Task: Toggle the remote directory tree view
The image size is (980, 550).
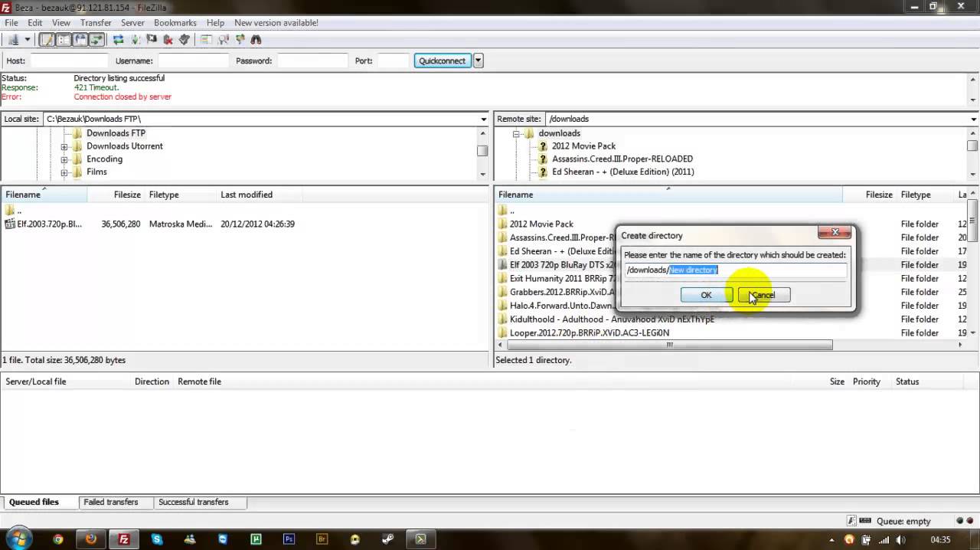Action: [80, 40]
